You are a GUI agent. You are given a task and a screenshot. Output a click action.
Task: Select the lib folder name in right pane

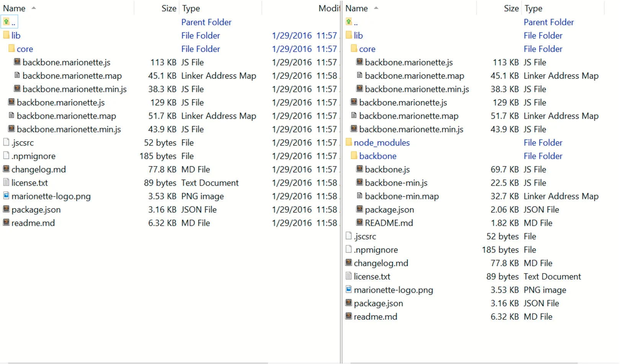click(359, 36)
